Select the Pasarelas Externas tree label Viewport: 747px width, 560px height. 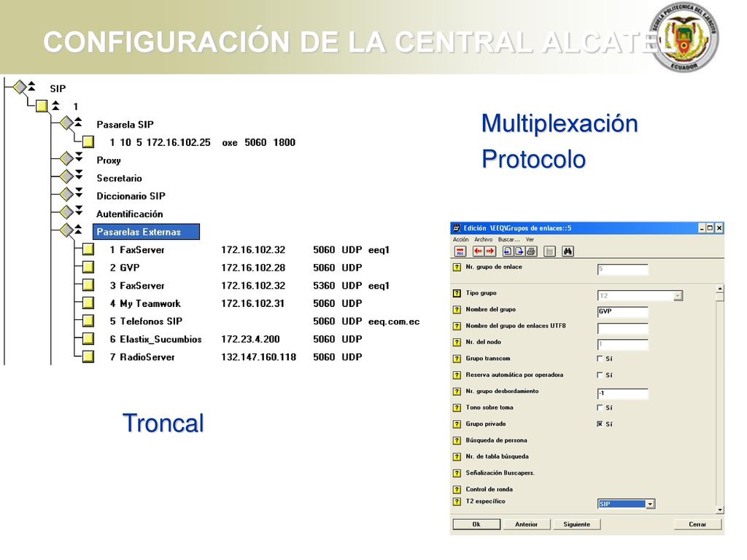tap(146, 232)
